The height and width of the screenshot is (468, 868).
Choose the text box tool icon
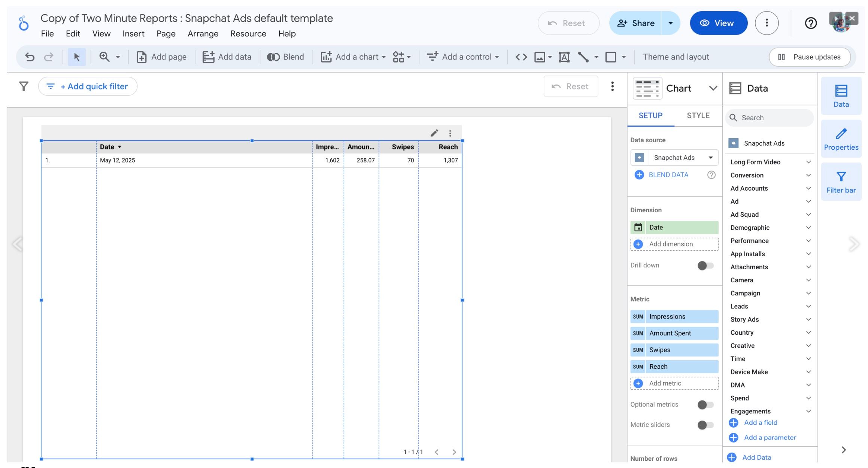coord(564,57)
